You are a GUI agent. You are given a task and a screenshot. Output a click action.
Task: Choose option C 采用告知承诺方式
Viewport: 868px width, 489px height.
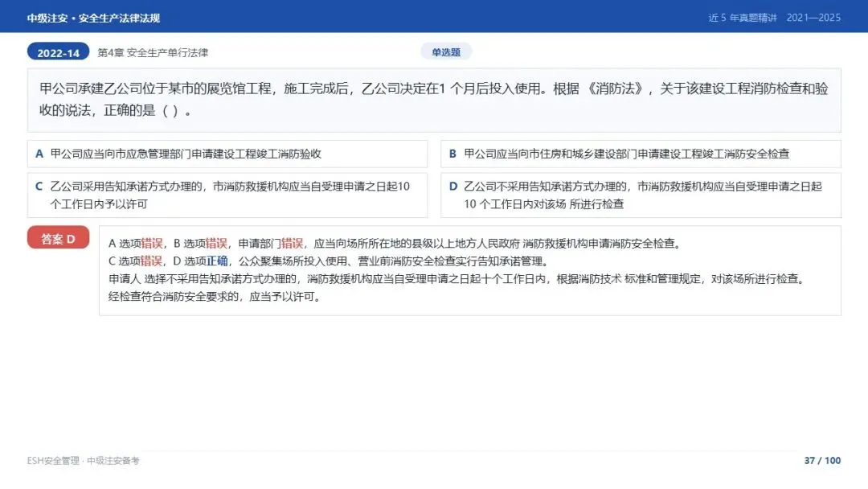click(227, 195)
